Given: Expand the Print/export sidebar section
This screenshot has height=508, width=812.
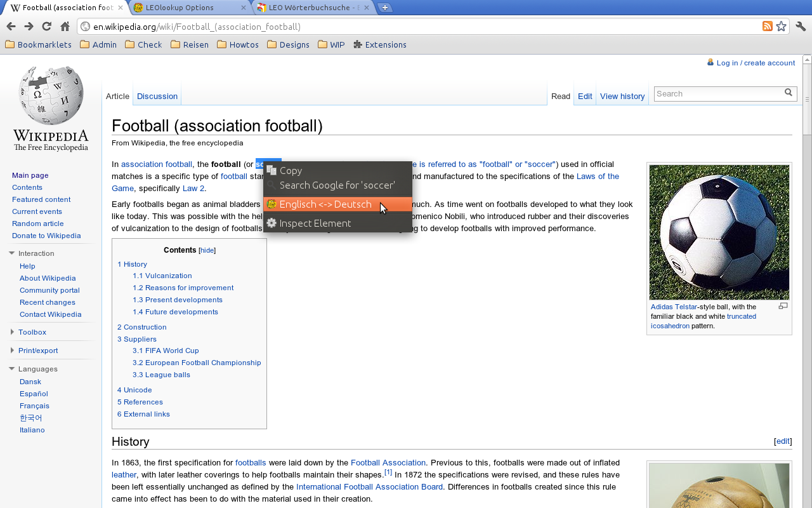Looking at the screenshot, I should pyautogui.click(x=12, y=351).
